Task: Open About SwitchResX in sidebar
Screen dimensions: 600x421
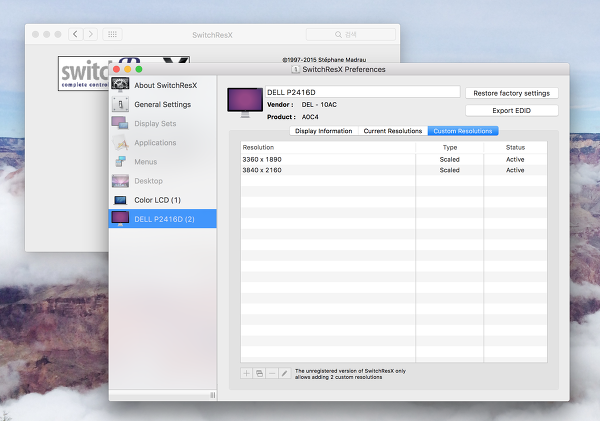Action: pyautogui.click(x=163, y=85)
